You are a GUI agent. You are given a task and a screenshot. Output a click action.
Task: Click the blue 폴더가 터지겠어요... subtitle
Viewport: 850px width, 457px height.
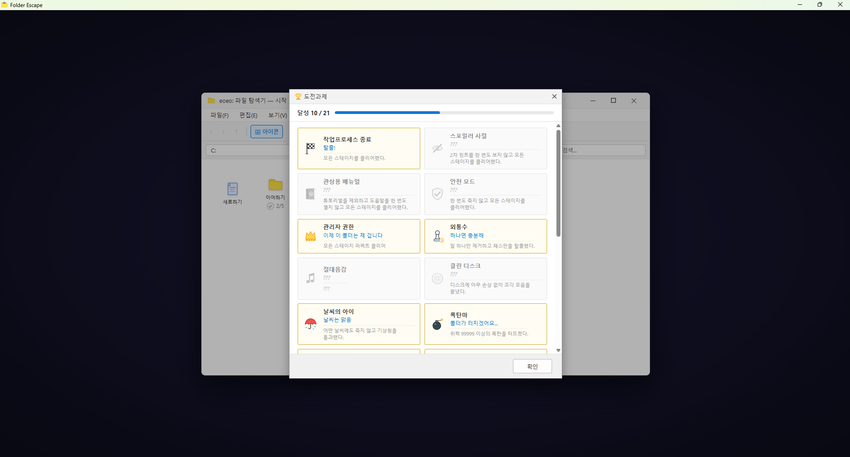click(473, 323)
